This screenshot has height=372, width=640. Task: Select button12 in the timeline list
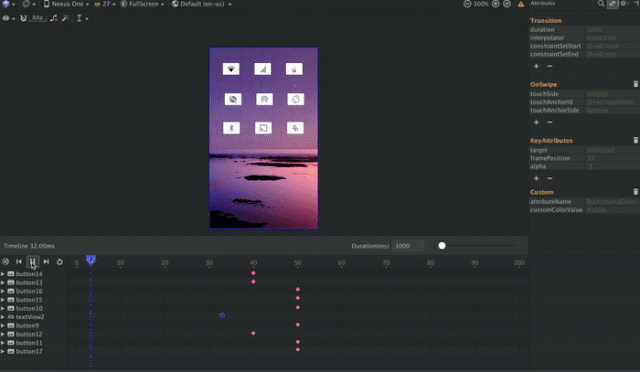click(29, 334)
